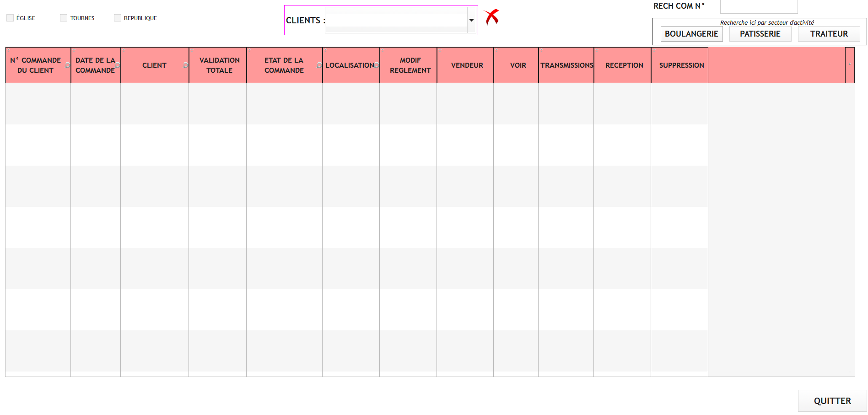Click sort arrow icon of N° COMMANDE DU CLIENT column
Image resolution: width=868 pixels, height=415 pixels.
[x=9, y=50]
